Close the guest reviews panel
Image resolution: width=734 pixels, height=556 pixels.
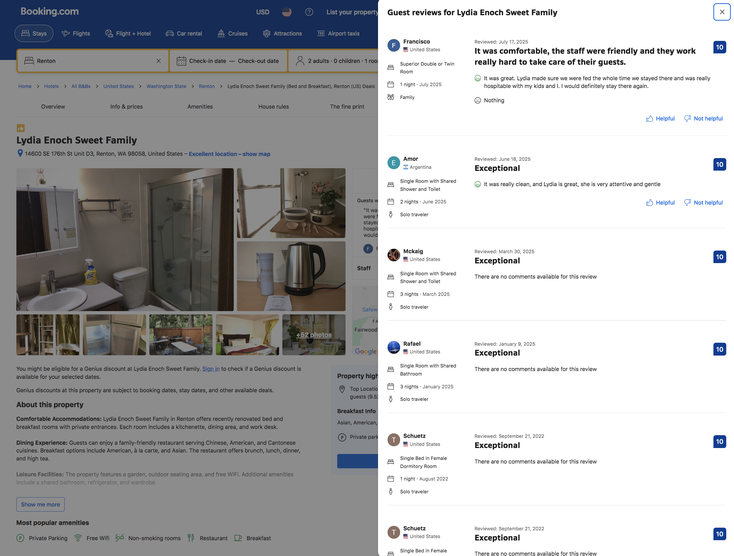(x=721, y=12)
